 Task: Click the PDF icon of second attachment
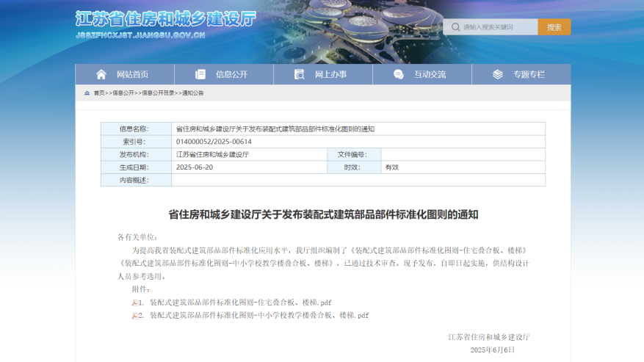pos(135,316)
